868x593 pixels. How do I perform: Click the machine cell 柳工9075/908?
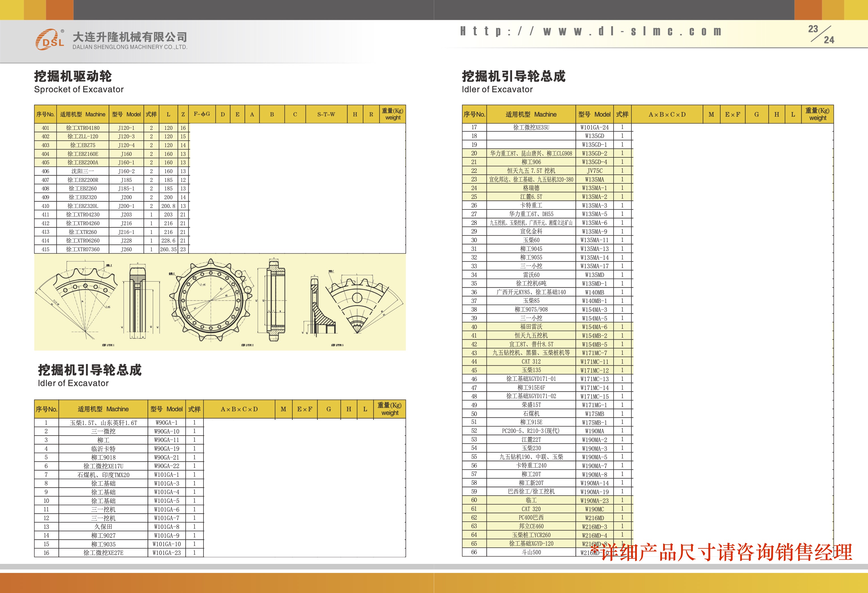531,309
